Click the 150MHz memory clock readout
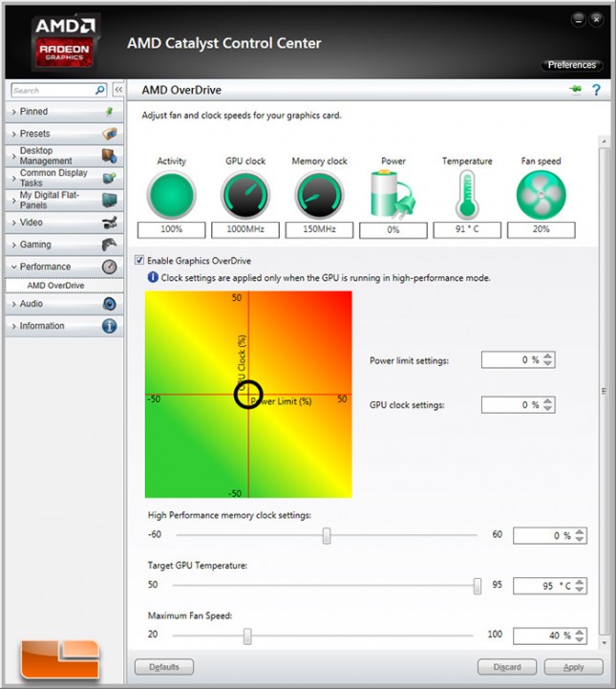This screenshot has width=616, height=689. tap(319, 229)
